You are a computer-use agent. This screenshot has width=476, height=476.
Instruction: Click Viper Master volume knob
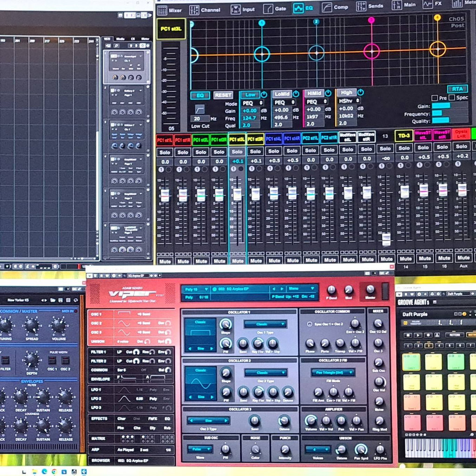pos(370,289)
